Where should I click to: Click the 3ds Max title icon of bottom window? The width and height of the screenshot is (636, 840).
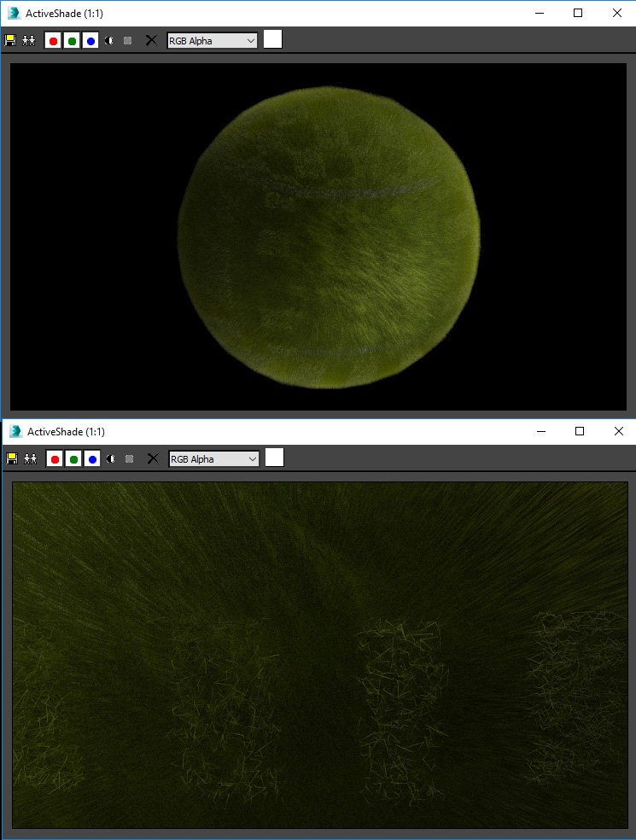coord(15,431)
